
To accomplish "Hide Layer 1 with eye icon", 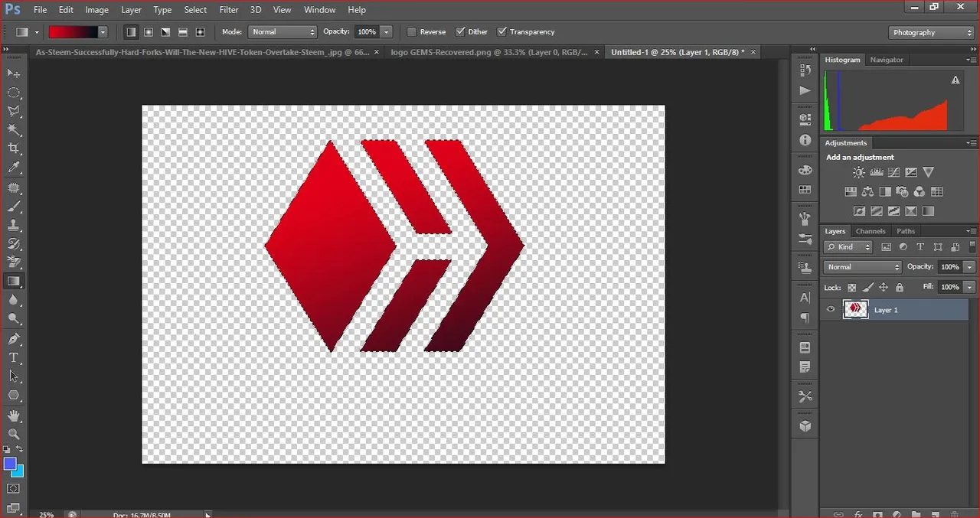I will [x=831, y=309].
